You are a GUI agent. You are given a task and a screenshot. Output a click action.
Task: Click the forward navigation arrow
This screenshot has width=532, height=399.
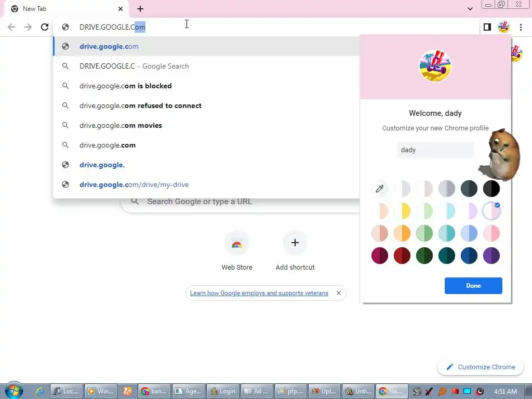tap(28, 27)
